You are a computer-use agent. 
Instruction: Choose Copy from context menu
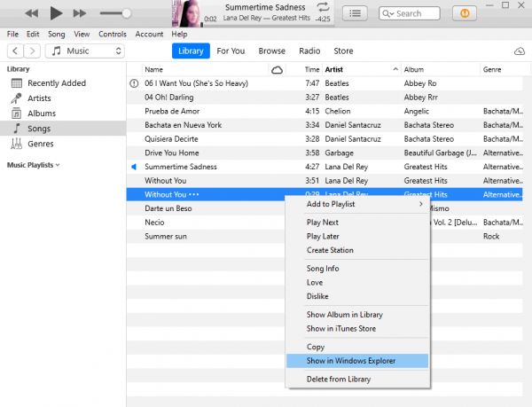[357, 347]
